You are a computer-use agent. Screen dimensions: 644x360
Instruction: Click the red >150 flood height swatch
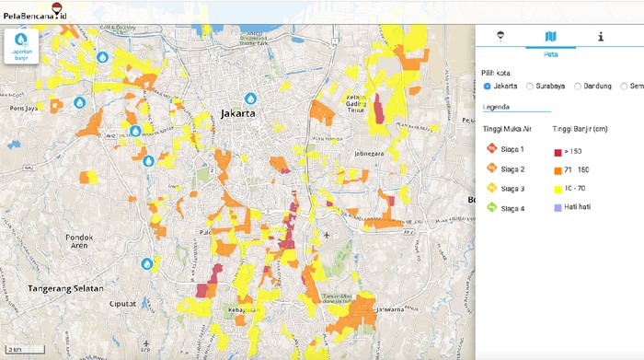pyautogui.click(x=558, y=153)
